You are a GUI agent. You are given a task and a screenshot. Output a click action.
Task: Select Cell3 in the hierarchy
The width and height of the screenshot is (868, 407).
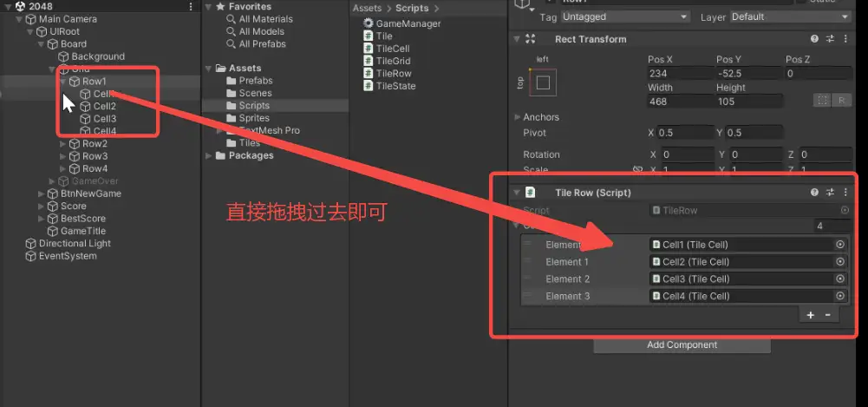coord(105,119)
